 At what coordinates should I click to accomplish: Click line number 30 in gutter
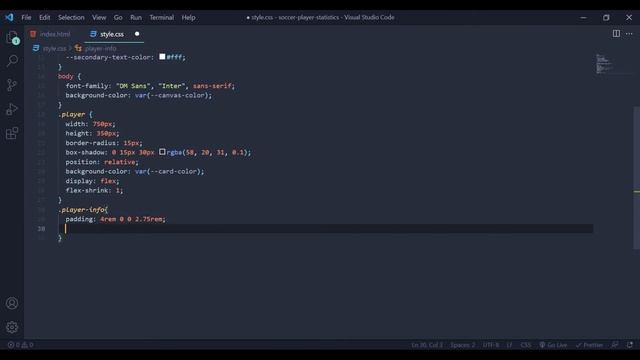pos(41,229)
